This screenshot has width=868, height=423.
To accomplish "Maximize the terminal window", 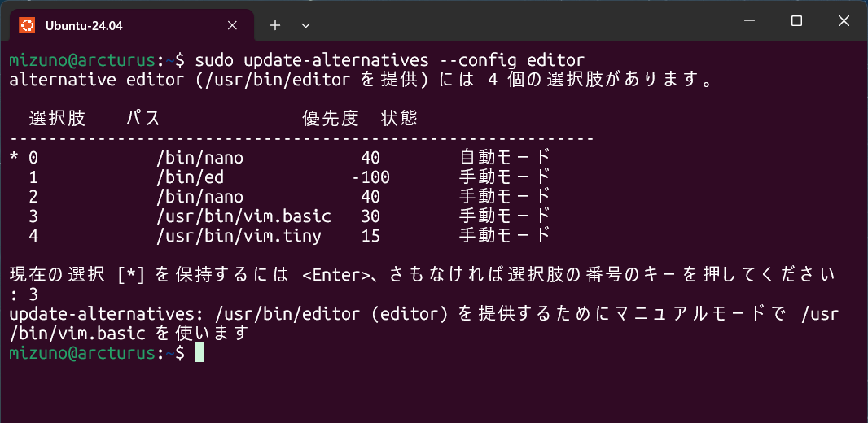I will [x=796, y=21].
